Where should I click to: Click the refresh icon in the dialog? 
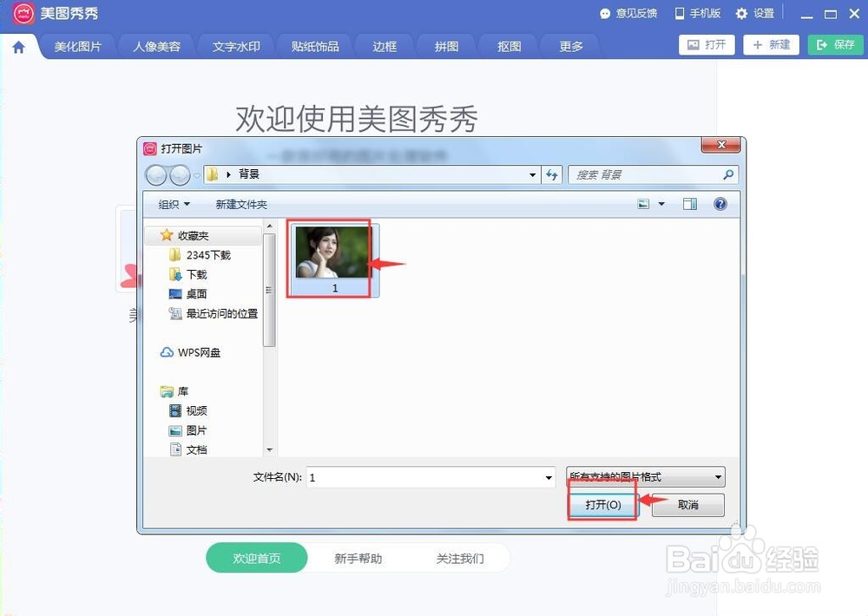click(553, 174)
